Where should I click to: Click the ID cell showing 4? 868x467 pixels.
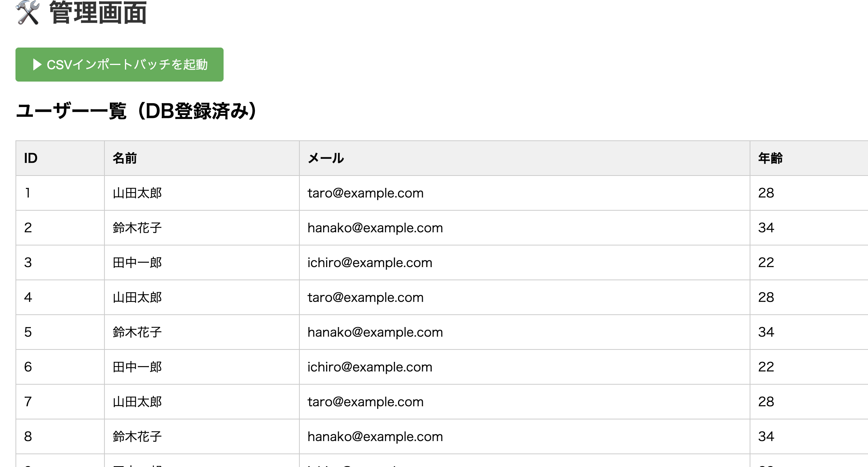[28, 297]
